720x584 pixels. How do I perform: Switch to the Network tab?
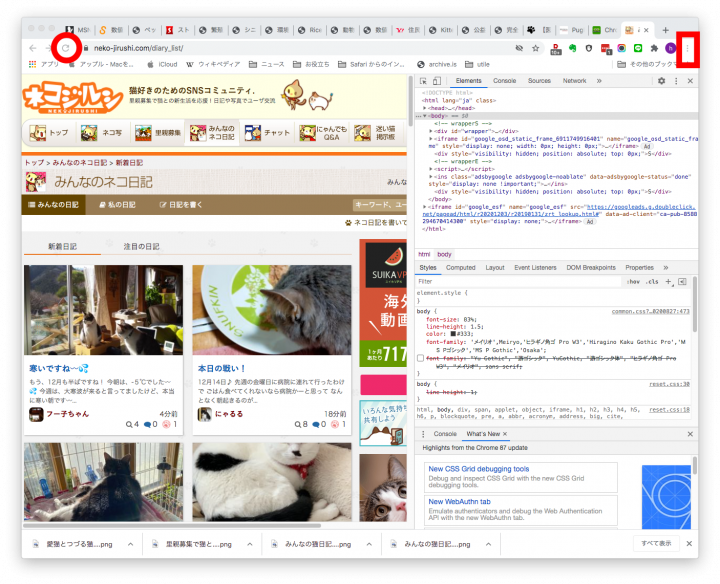pyautogui.click(x=574, y=81)
